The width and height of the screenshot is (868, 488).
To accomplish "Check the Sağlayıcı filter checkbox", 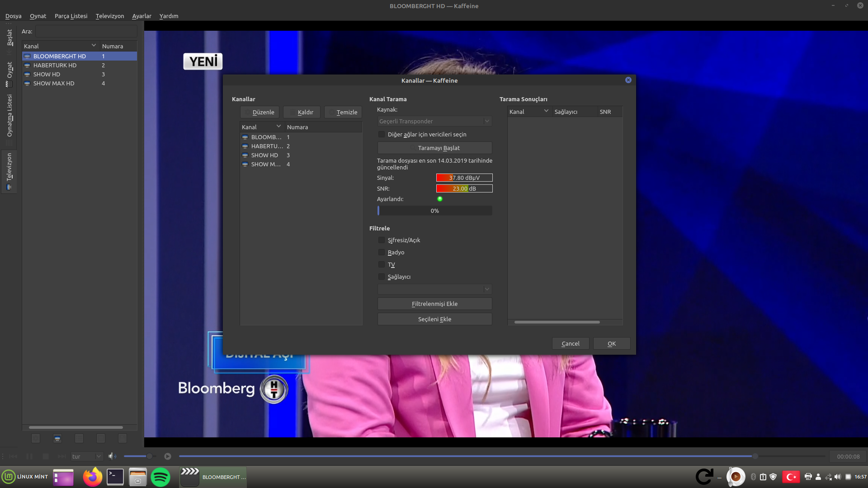I will [382, 277].
